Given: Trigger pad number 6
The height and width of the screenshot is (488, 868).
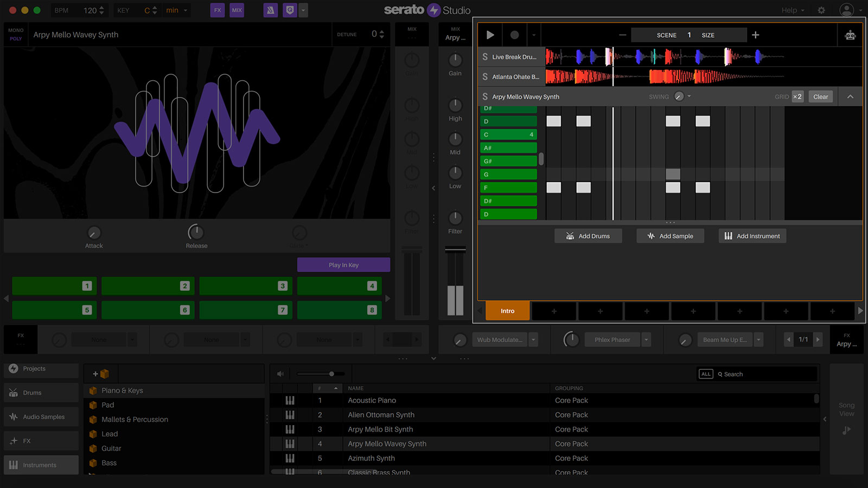Looking at the screenshot, I should 148,310.
